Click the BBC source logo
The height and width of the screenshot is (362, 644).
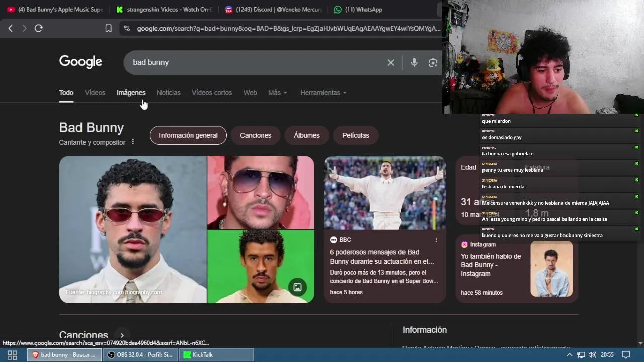tap(333, 240)
